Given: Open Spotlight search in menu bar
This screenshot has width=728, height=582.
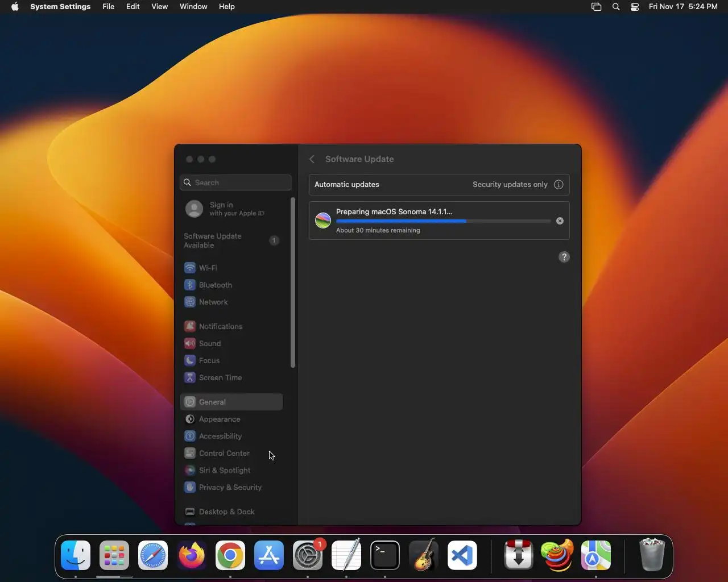Looking at the screenshot, I should click(616, 7).
